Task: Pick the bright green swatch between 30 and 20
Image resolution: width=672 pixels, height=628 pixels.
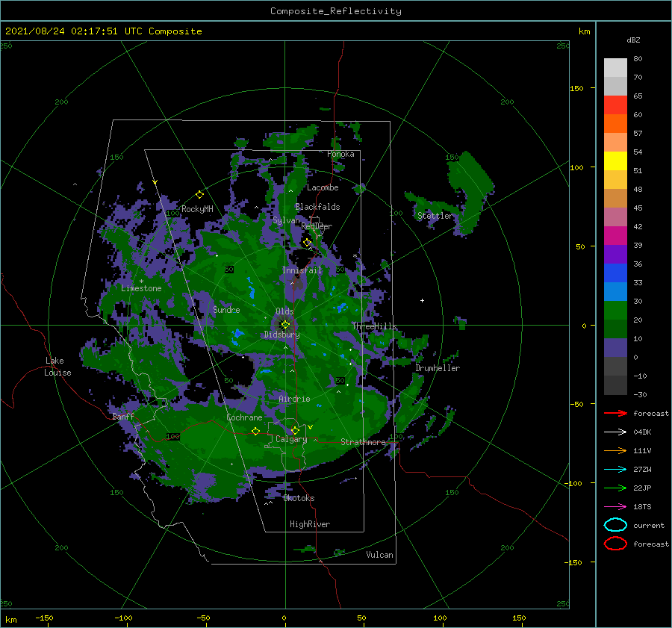Action: pyautogui.click(x=615, y=311)
